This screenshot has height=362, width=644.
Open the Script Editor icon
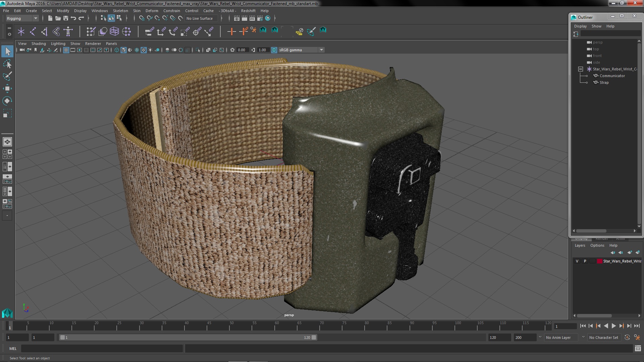(x=638, y=349)
